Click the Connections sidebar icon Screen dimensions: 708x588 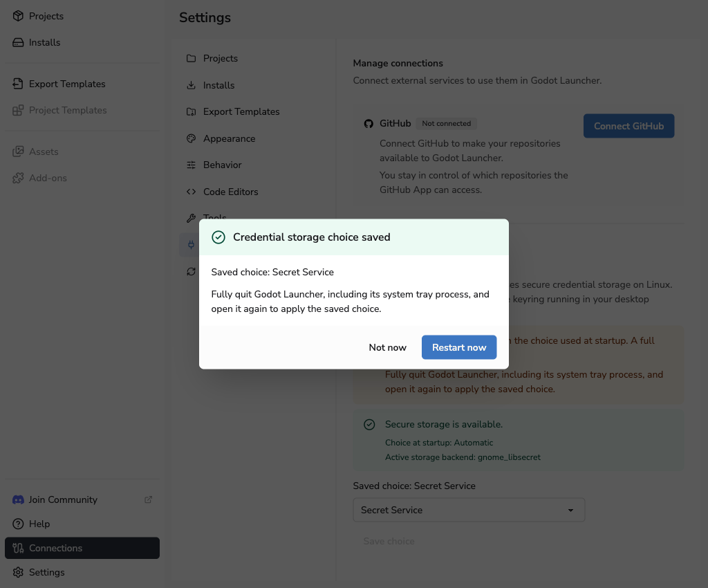coord(18,548)
